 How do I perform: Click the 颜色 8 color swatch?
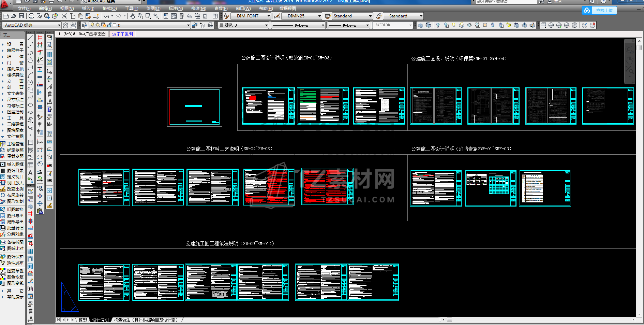221,25
